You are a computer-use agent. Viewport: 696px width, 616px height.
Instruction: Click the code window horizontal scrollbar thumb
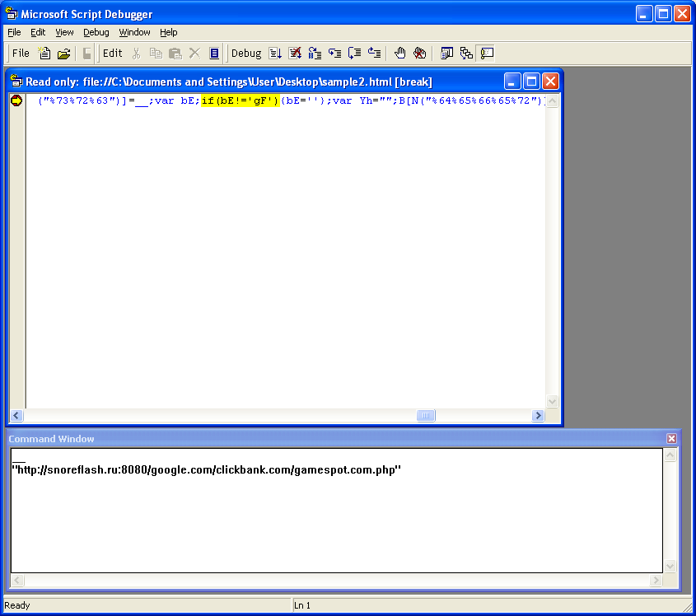pyautogui.click(x=425, y=416)
